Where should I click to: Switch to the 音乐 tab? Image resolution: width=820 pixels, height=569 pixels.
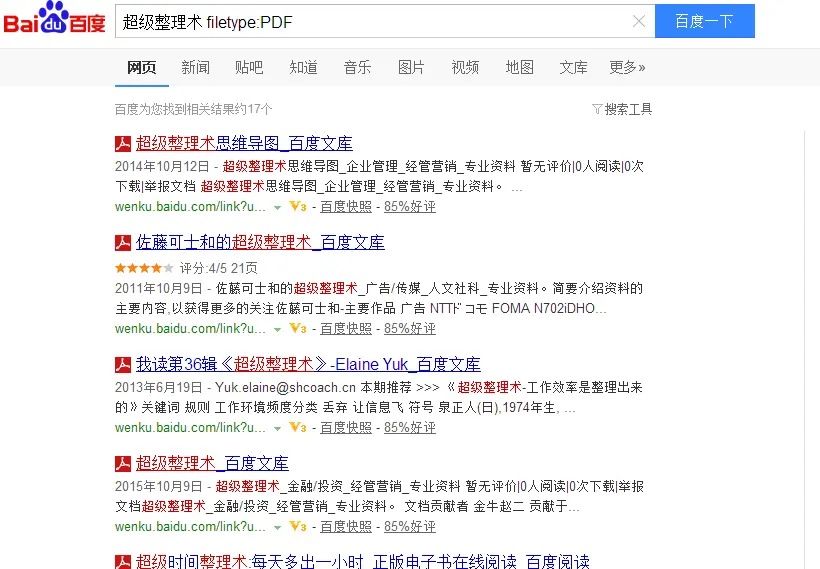coord(357,67)
